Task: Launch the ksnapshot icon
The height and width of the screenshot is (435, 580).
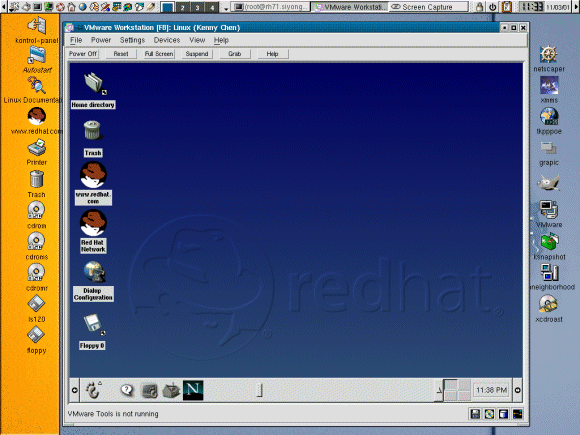Action: click(x=549, y=242)
